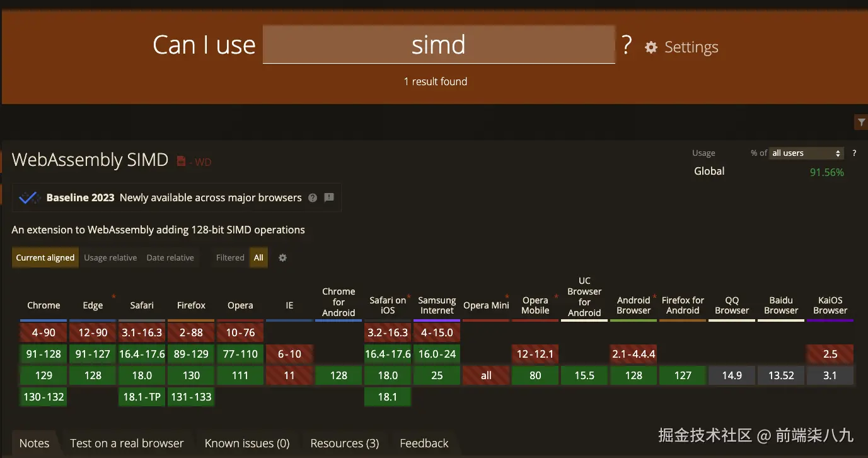Click inside the simd search field
The width and height of the screenshot is (868, 458).
coord(439,45)
